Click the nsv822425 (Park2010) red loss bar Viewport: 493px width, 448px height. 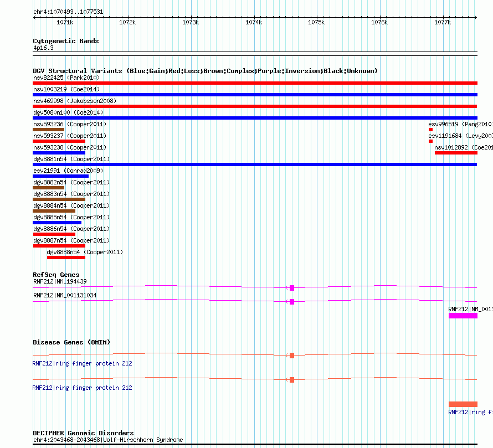point(255,83)
